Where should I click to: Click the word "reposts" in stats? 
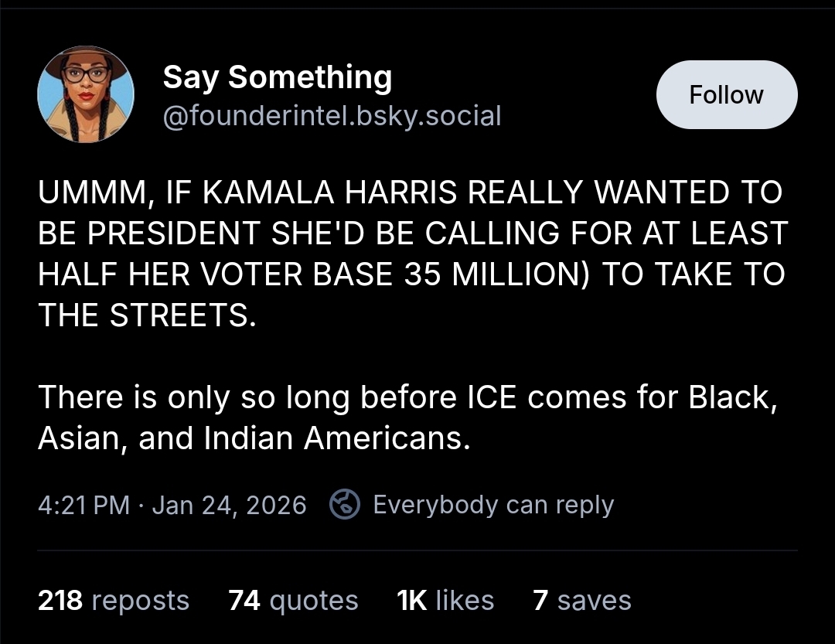tap(140, 601)
